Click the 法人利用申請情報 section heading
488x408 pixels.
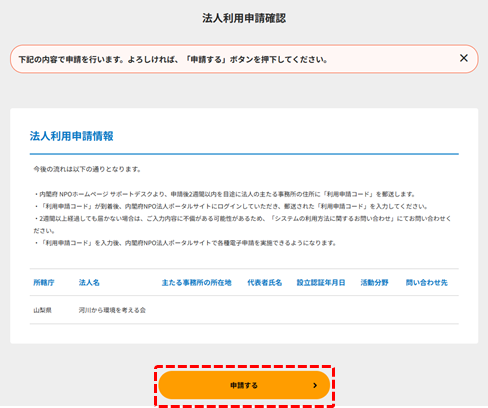pos(72,136)
